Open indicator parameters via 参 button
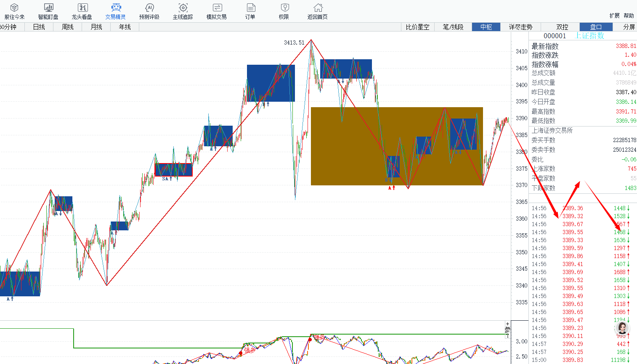The height and width of the screenshot is (364, 637). point(507,330)
